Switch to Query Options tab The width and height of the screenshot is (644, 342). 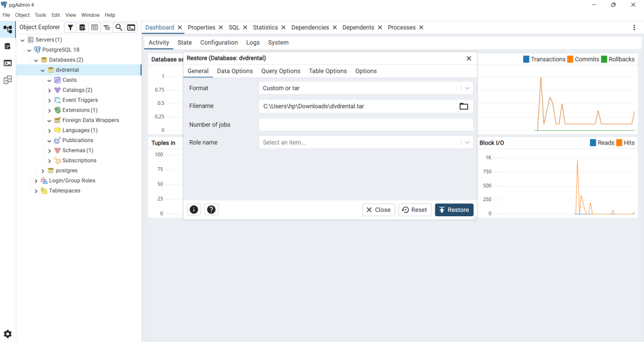(281, 71)
